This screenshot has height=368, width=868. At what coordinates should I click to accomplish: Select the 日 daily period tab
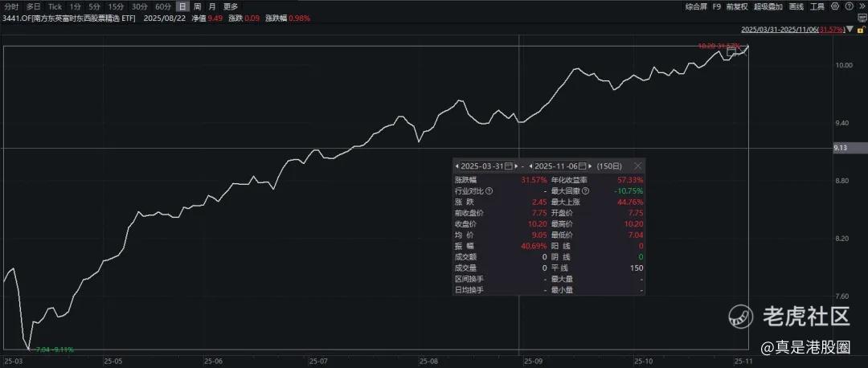pyautogui.click(x=182, y=6)
